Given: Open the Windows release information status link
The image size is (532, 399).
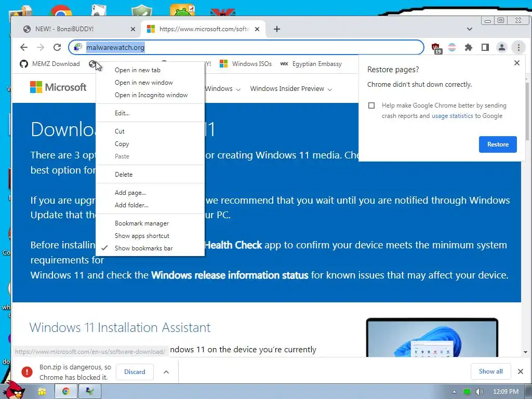Looking at the screenshot, I should [x=230, y=275].
